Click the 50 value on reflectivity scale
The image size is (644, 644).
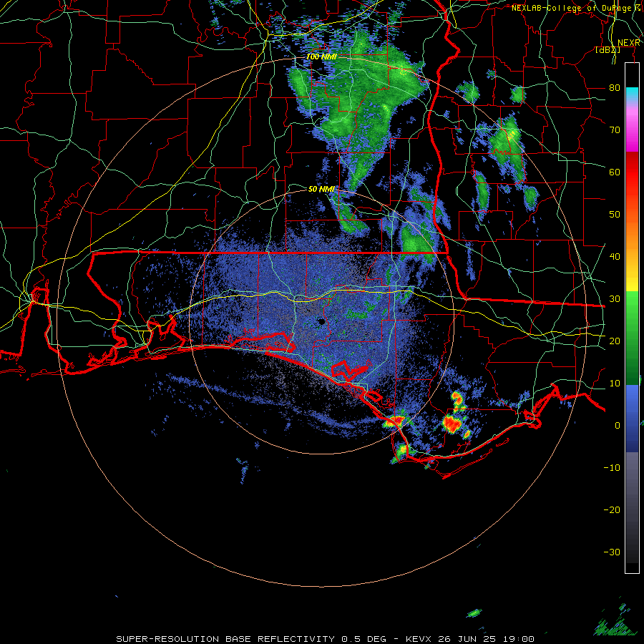(615, 215)
